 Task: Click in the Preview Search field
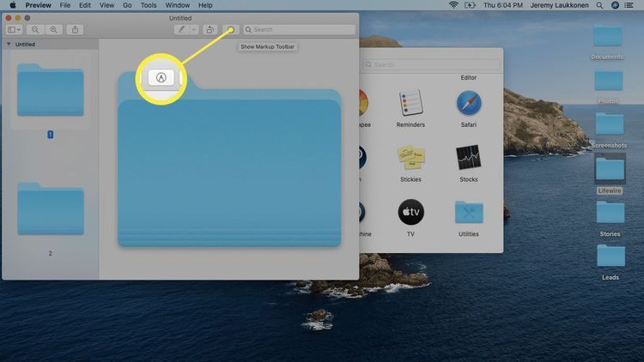click(302, 29)
